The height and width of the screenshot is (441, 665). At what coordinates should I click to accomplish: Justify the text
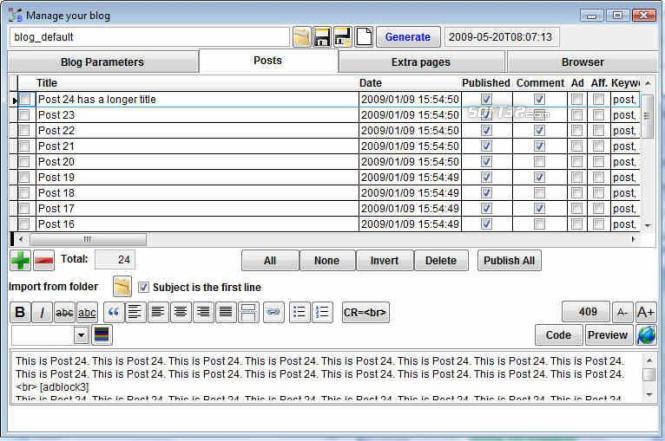click(226, 313)
